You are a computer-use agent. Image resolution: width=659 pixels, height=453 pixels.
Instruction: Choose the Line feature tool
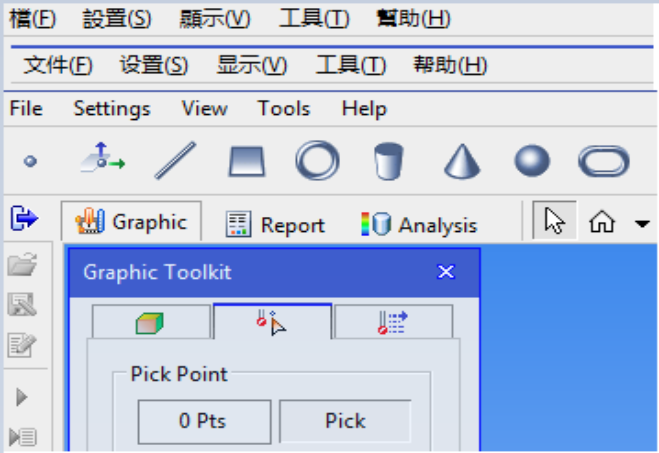[x=175, y=161]
